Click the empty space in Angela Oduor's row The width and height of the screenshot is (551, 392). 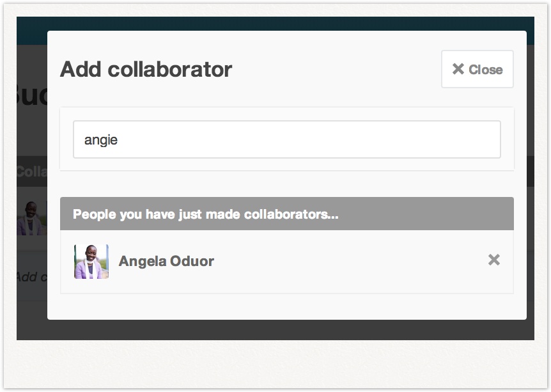[352, 262]
